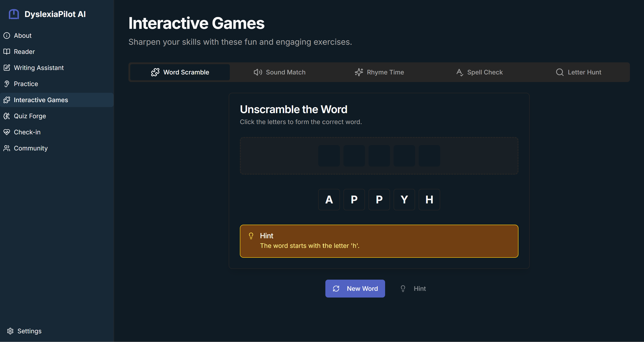
Task: Pick the letter tile Y
Action: click(404, 200)
